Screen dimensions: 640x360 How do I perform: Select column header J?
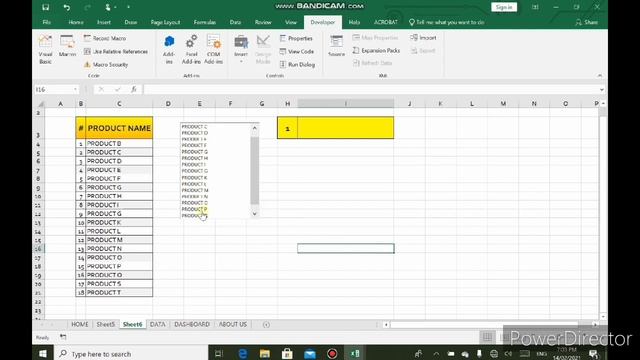coord(409,104)
